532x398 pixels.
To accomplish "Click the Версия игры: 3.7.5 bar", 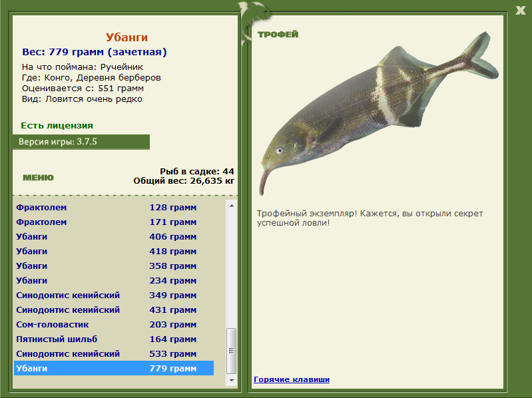I will point(81,142).
